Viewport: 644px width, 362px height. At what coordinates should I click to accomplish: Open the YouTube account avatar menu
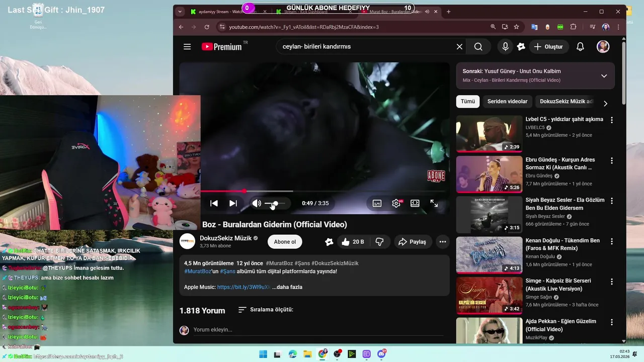(603, 47)
